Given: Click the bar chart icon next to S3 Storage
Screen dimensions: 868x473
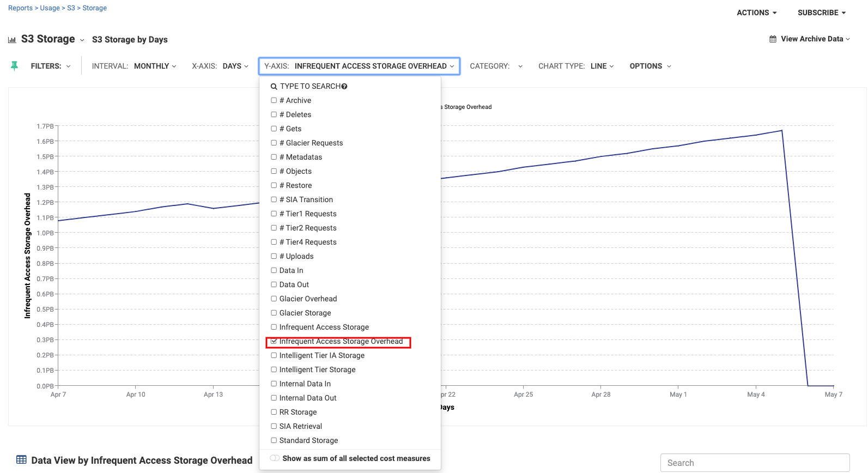Looking at the screenshot, I should 12,40.
